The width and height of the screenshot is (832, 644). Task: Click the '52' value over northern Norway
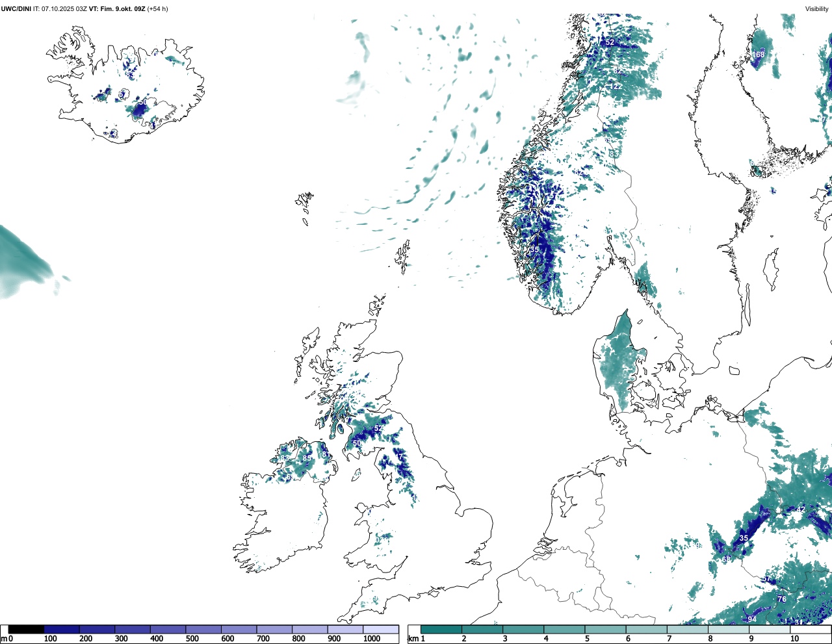click(610, 42)
